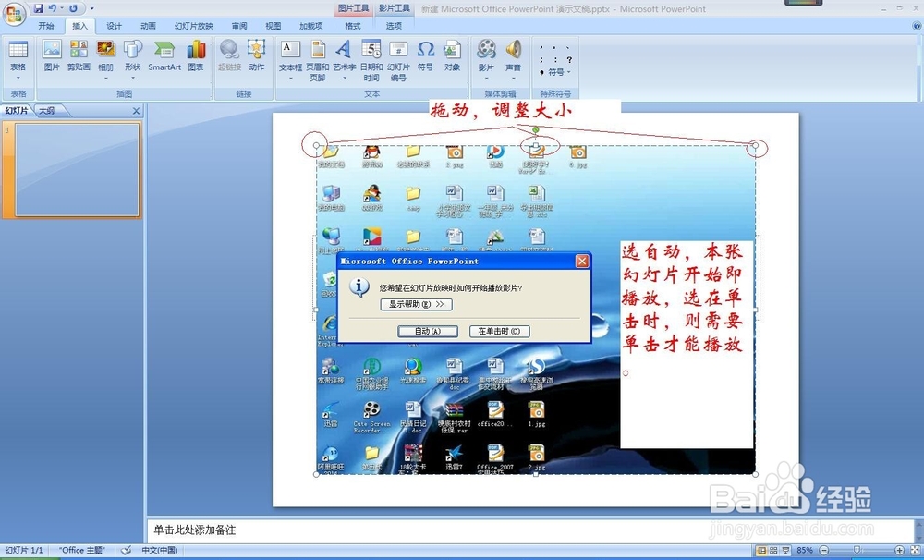Viewport: 924px width, 560px height.
Task: Insert a chart with the 图表 icon
Action: 196,56
